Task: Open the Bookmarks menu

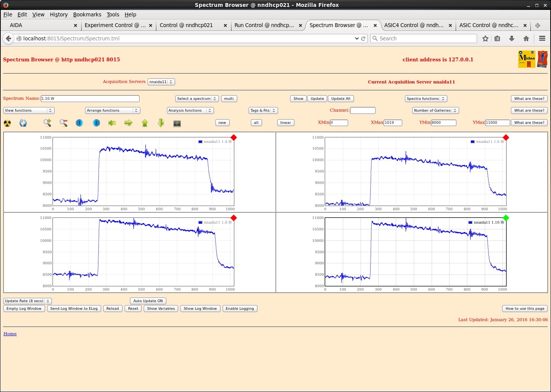Action: coord(87,14)
